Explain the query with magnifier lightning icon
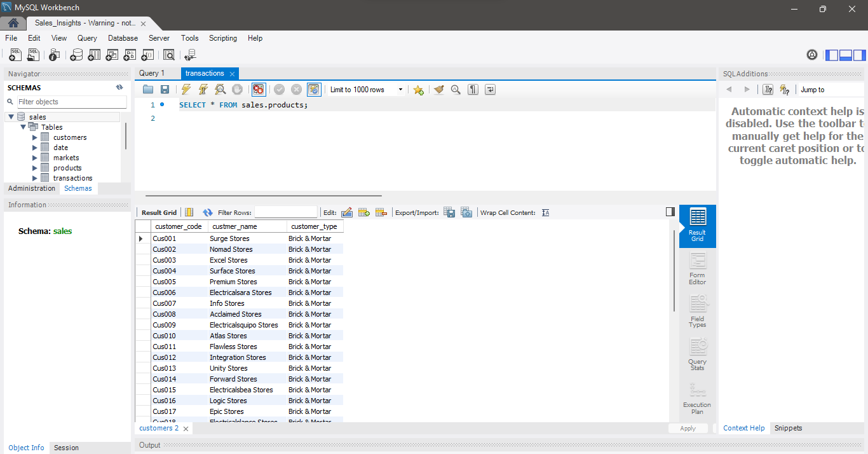The height and width of the screenshot is (454, 868). 220,90
